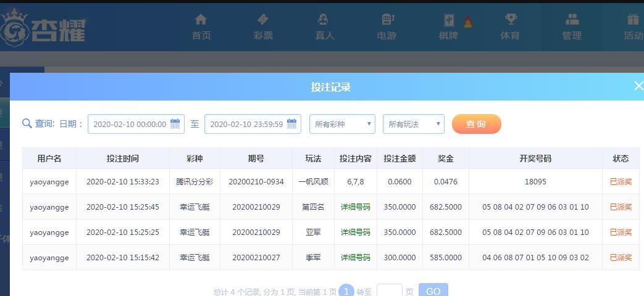Click the 首页 home icon
This screenshot has height=296, width=644.
pyautogui.click(x=201, y=20)
